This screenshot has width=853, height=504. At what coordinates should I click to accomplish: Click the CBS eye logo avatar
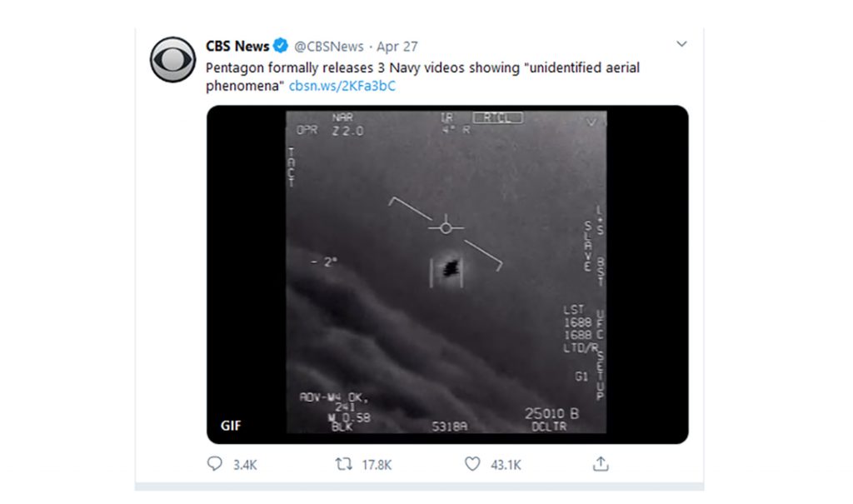[172, 60]
